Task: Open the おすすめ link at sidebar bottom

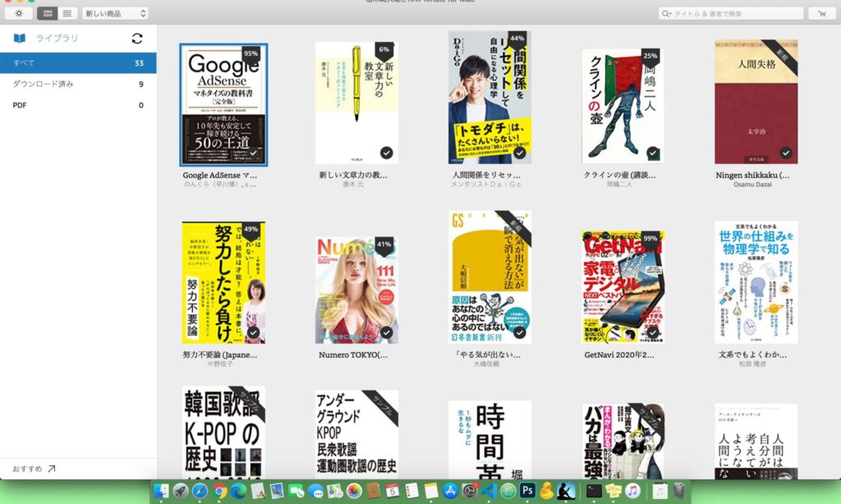Action: (34, 469)
